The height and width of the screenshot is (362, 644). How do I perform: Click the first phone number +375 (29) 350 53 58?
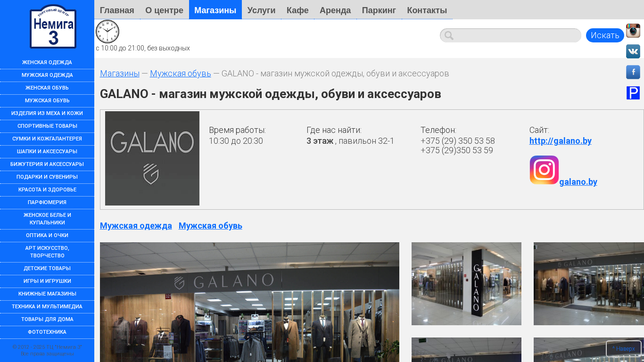coord(458,141)
